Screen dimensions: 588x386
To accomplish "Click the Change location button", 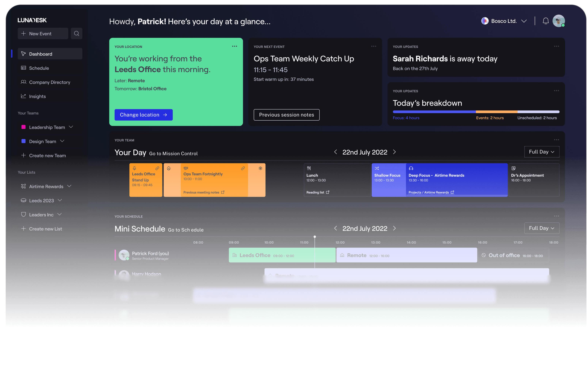I will [x=143, y=115].
